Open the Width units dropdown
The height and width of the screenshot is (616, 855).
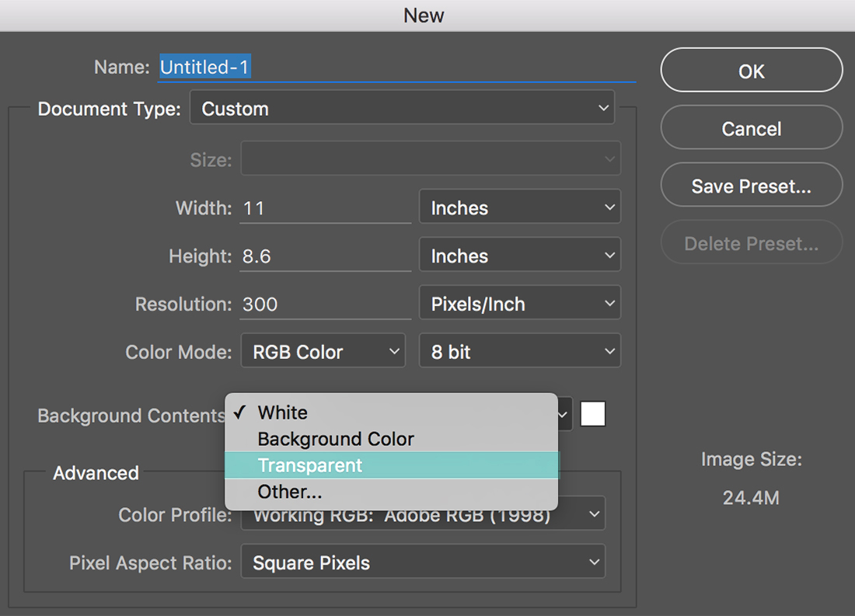[x=520, y=207]
